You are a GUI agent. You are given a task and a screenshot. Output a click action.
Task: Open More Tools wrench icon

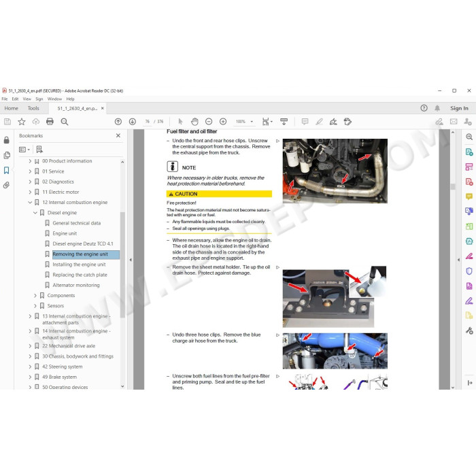[469, 330]
